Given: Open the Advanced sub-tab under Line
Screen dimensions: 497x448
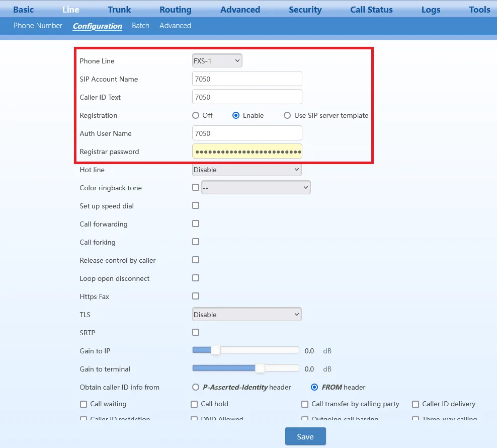Looking at the screenshot, I should tap(175, 26).
